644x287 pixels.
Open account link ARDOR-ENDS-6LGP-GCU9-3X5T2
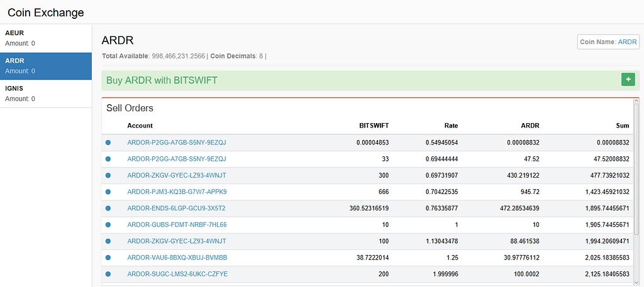coord(176,208)
